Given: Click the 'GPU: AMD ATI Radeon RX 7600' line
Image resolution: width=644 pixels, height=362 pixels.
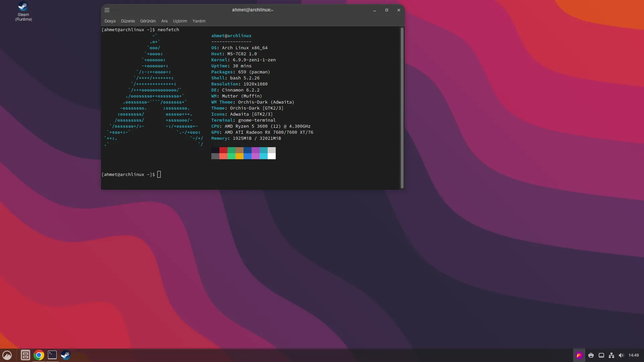Looking at the screenshot, I should [262, 132].
